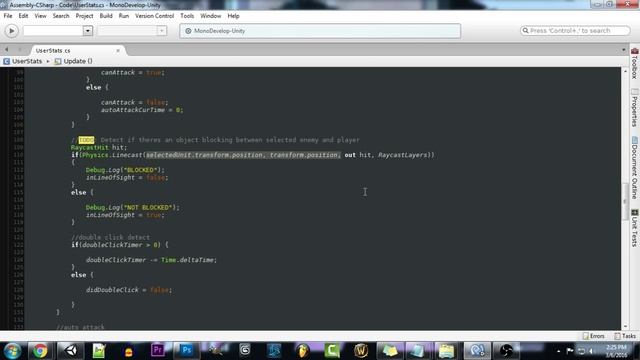640x360 pixels.
Task: Open the Edit menu
Action: coord(23,16)
